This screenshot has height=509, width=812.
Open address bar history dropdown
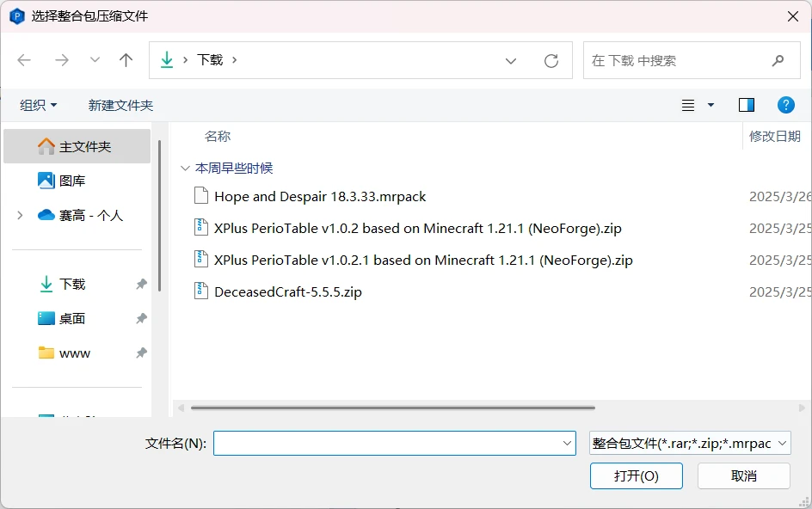pyautogui.click(x=511, y=61)
